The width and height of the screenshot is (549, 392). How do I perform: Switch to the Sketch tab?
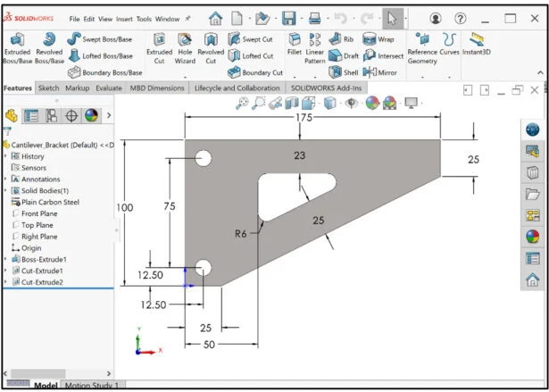pos(48,88)
